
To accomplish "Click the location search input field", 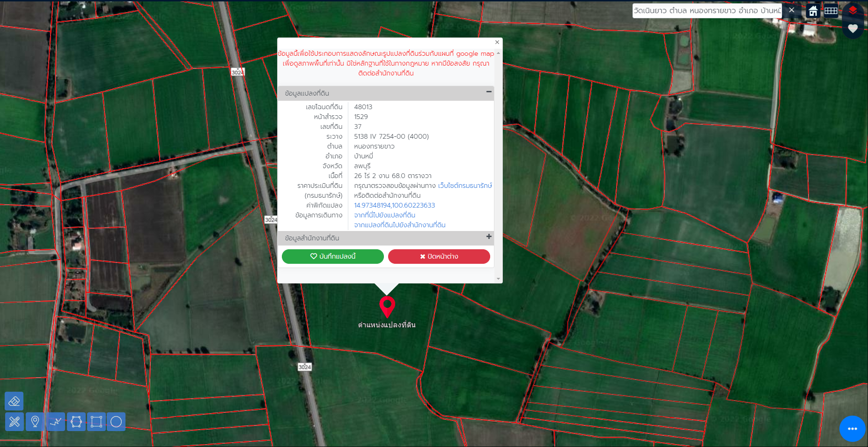I will click(x=707, y=11).
